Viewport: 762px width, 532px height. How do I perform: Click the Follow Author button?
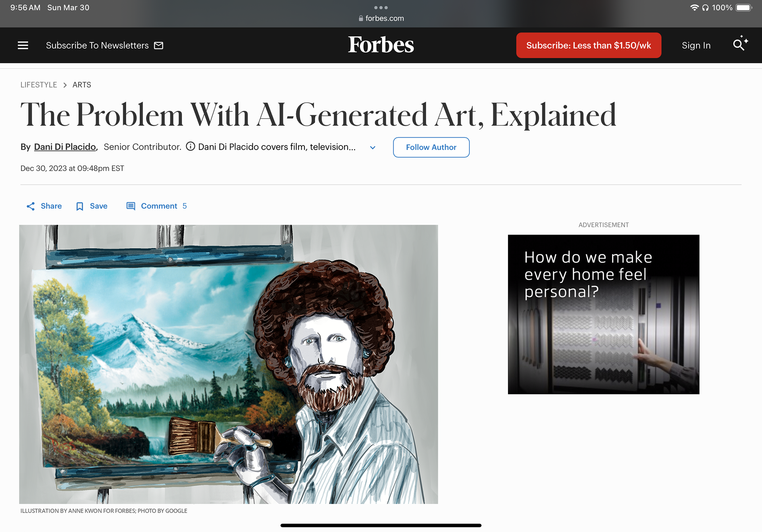(x=431, y=147)
